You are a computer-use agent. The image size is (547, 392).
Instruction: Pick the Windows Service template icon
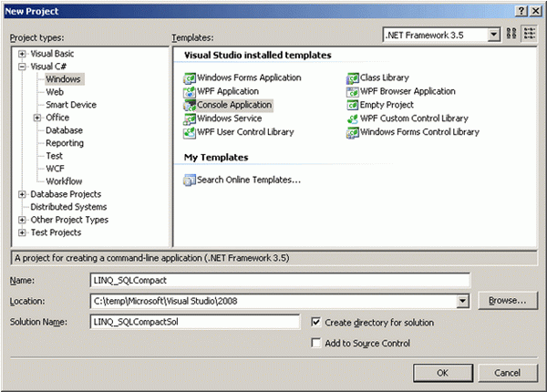pyautogui.click(x=190, y=119)
